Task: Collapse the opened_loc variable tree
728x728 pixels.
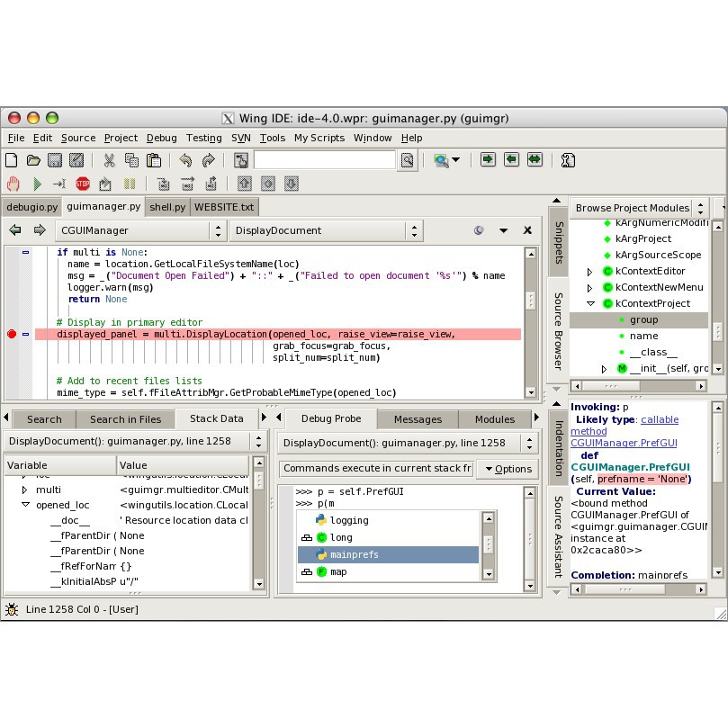Action: [x=26, y=506]
